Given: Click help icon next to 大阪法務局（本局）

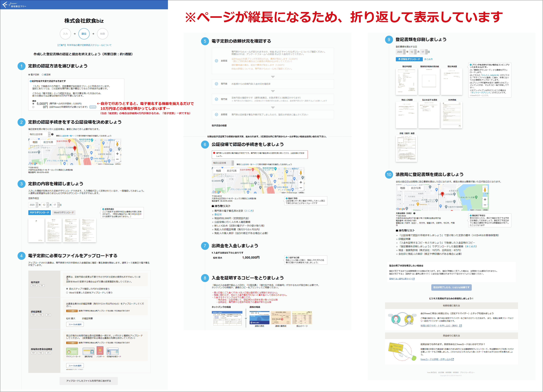Looking at the screenshot, I should tap(414, 213).
